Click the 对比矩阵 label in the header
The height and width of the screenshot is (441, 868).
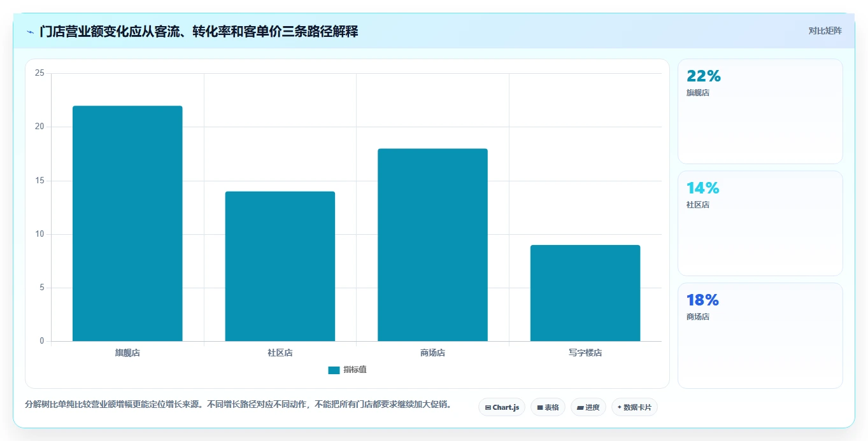click(x=825, y=31)
